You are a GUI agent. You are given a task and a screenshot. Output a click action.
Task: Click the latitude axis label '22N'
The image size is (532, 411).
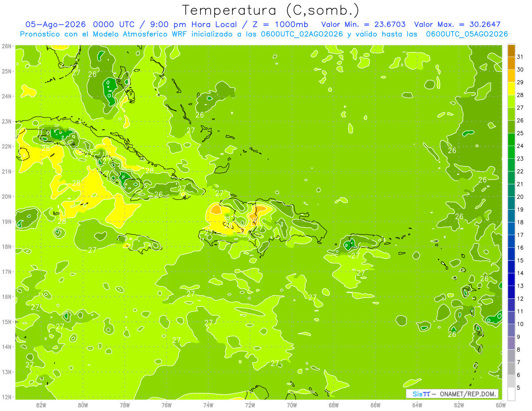pos(7,146)
